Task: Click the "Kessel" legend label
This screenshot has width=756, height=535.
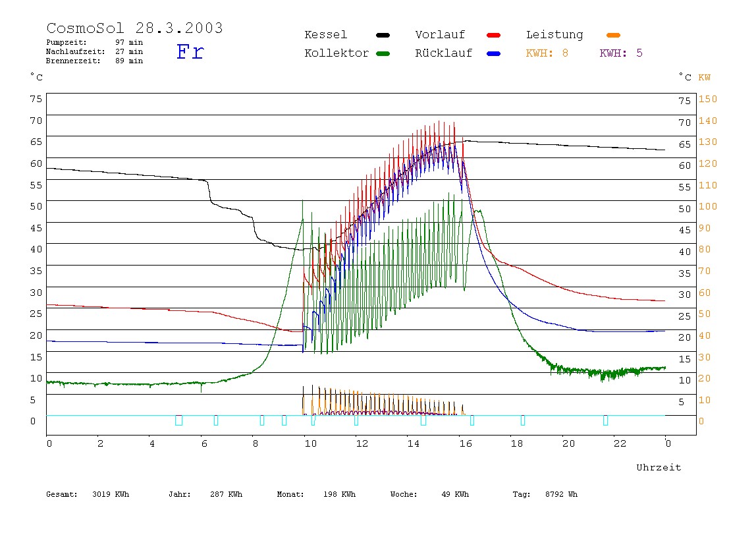Action: tap(325, 35)
